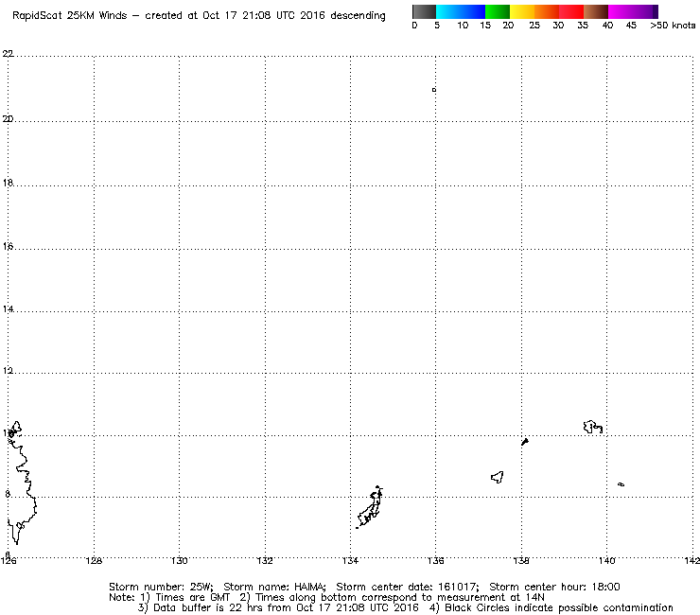Click the 'Storm number: 25W' text

161,587
